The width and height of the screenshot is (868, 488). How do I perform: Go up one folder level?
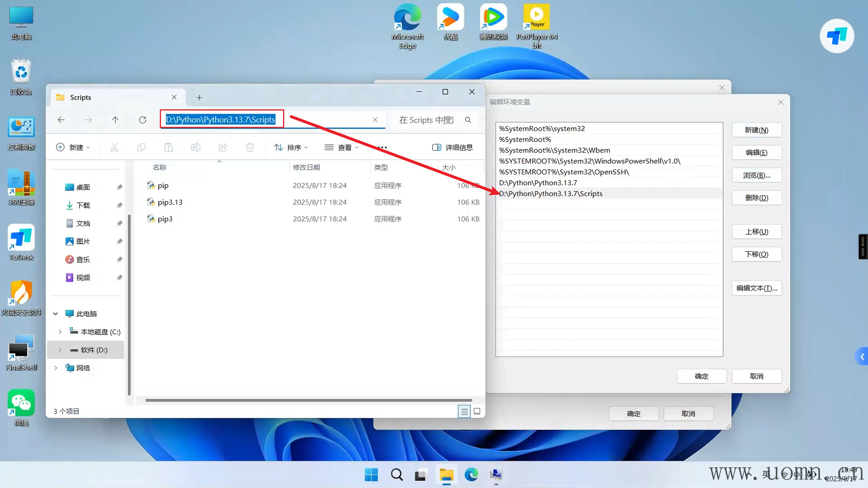point(115,120)
